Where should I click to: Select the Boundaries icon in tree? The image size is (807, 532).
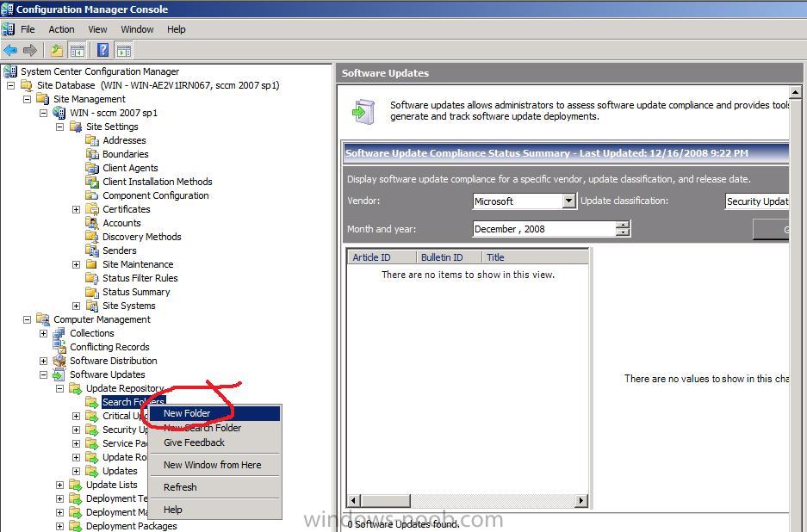click(92, 154)
